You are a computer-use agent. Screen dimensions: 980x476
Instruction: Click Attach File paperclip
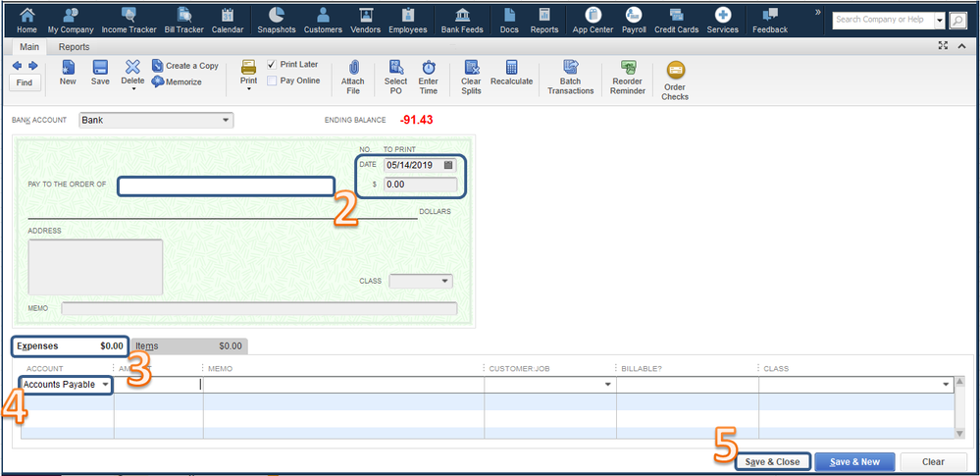[353, 77]
